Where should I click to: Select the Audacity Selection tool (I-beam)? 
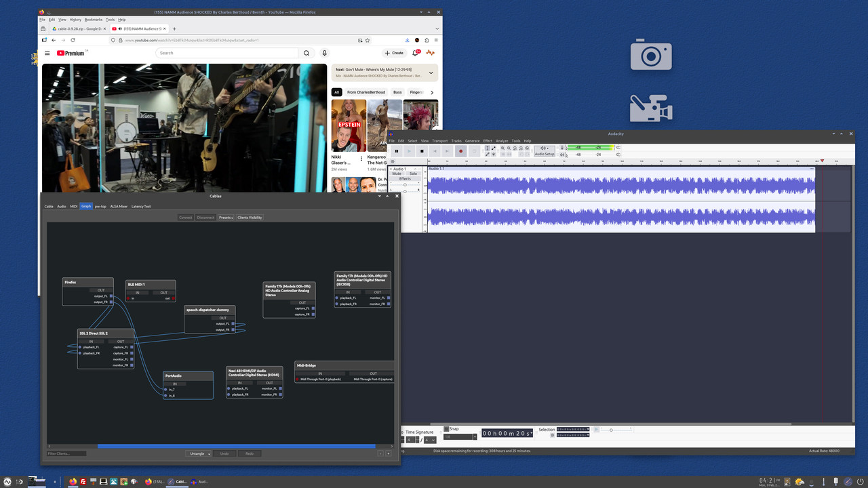pyautogui.click(x=487, y=148)
